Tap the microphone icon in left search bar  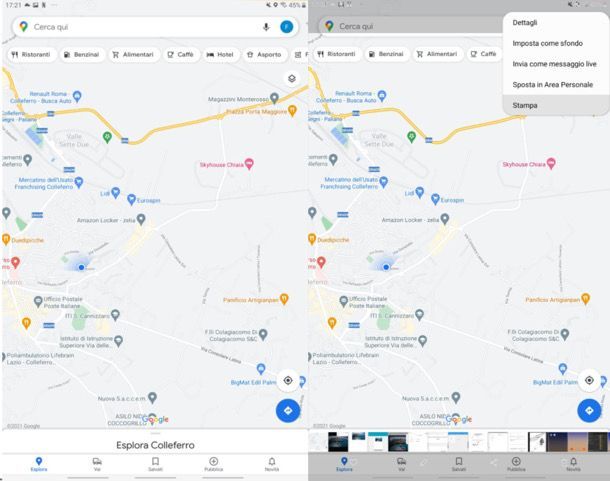click(266, 27)
